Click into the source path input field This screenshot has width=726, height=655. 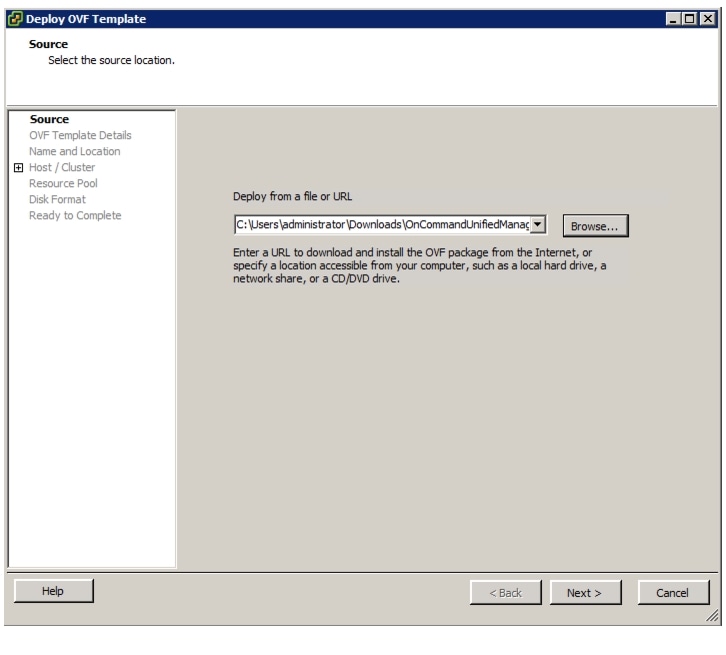(382, 225)
